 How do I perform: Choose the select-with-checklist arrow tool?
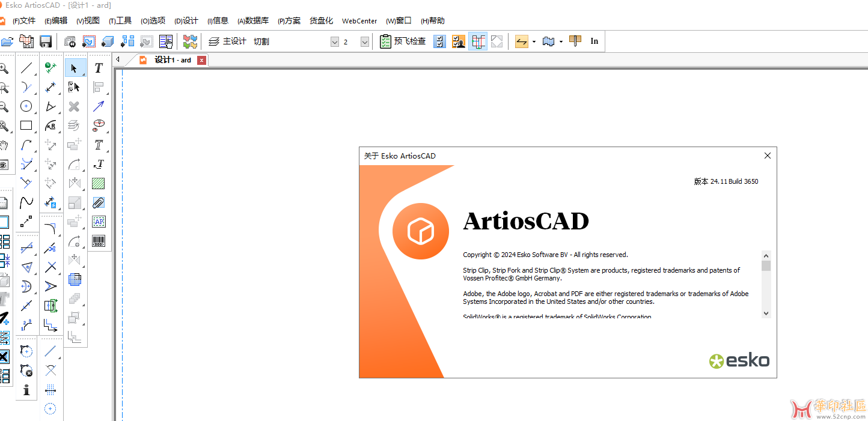(x=74, y=87)
